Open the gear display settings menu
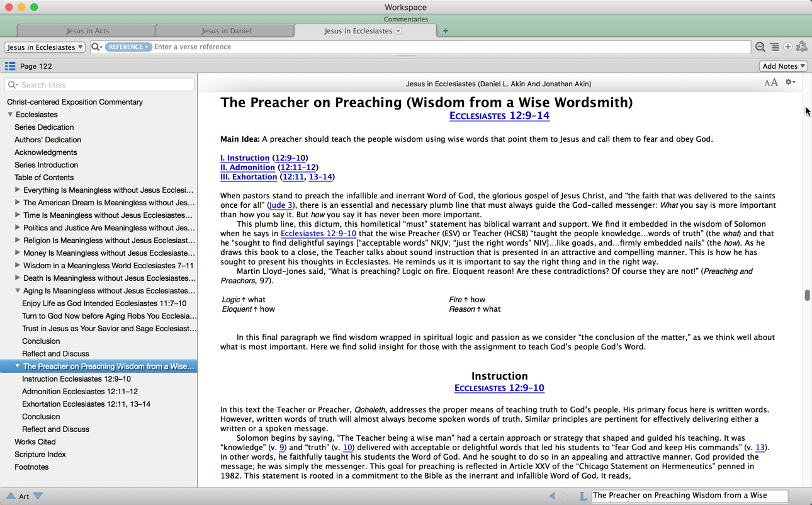Viewport: 812px width, 505px height. [x=790, y=82]
